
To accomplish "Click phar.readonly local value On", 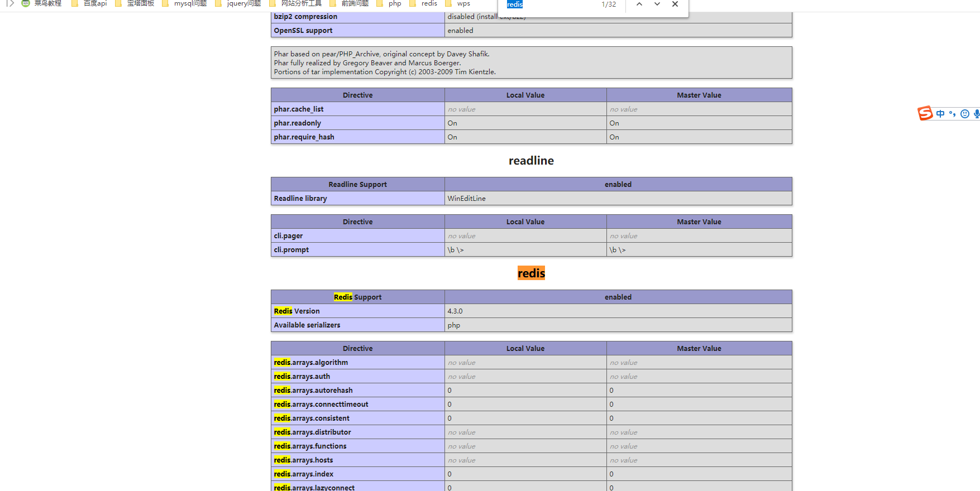I will click(452, 123).
